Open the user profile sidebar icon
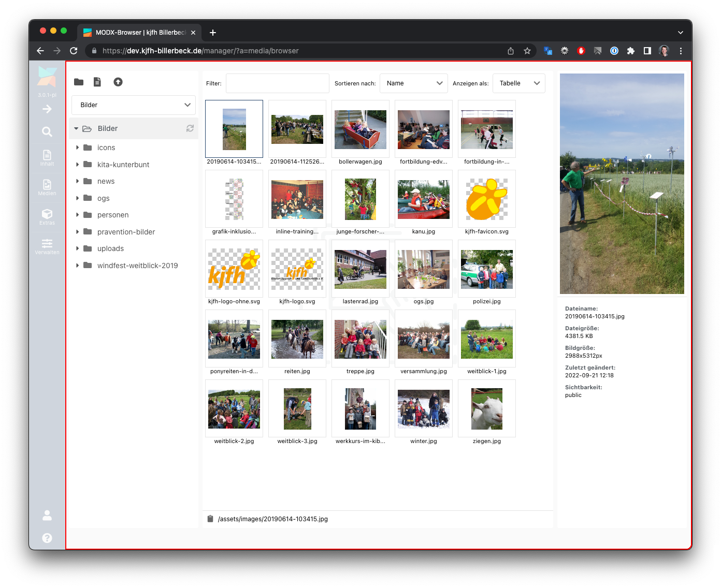Screen dimensions: 721x588 [x=47, y=515]
